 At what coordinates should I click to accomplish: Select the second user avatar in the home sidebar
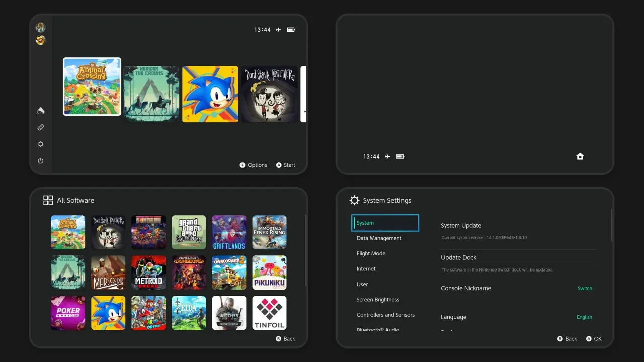(x=41, y=40)
